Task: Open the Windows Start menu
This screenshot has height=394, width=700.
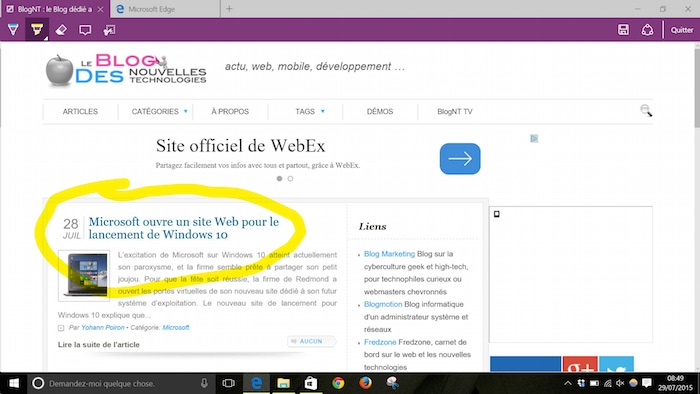Action: (x=14, y=383)
